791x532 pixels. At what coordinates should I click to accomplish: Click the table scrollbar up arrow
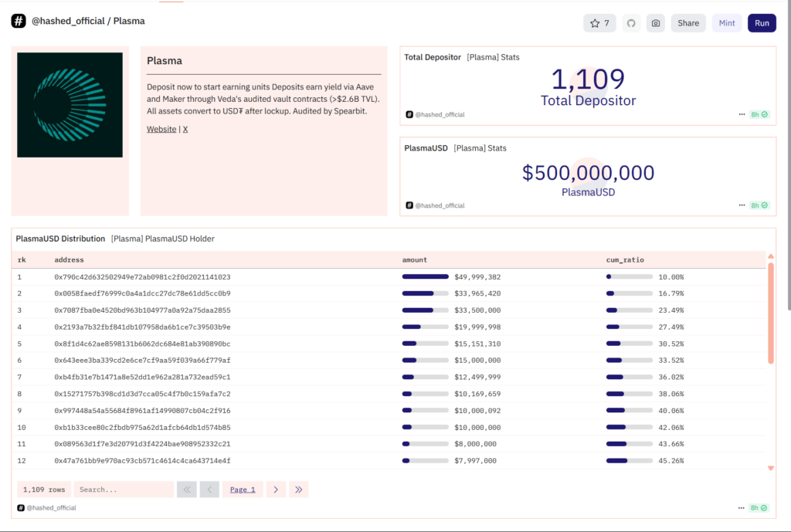click(x=771, y=256)
